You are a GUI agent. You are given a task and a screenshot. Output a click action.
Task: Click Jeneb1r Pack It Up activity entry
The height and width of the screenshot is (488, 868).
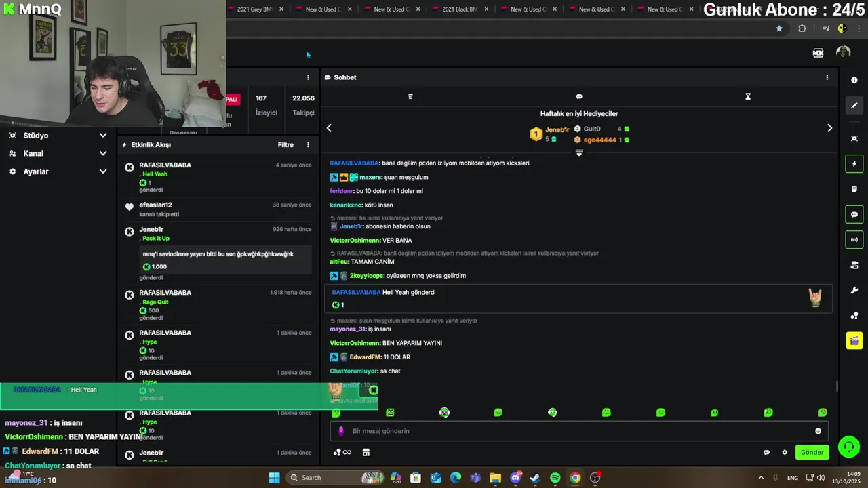(218, 253)
